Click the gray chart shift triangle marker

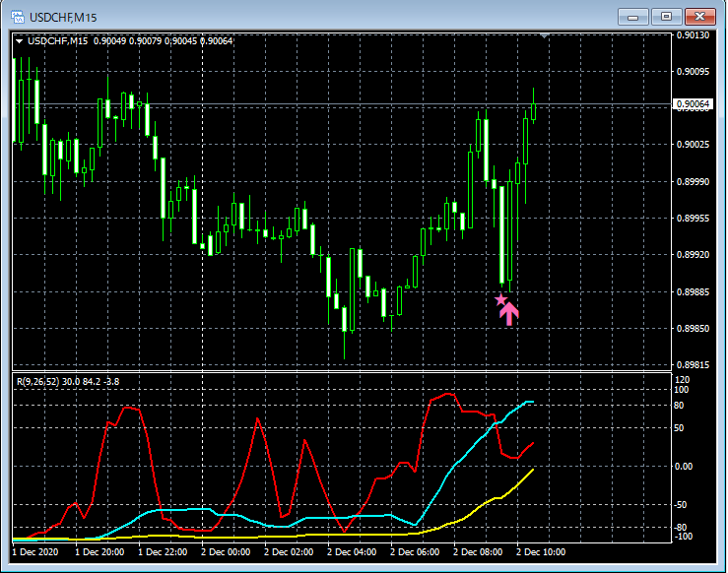point(544,35)
